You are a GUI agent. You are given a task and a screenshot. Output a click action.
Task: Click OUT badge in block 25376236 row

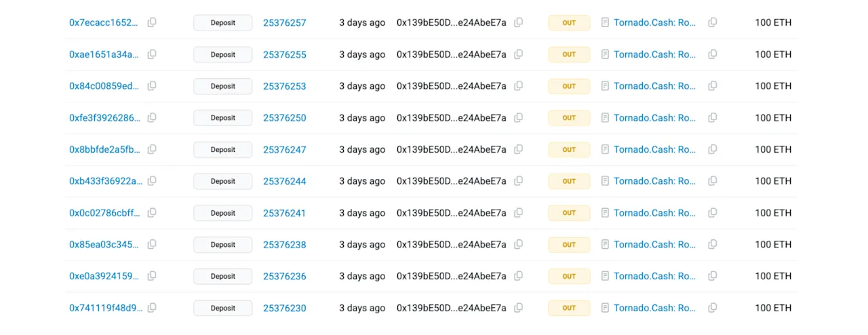pyautogui.click(x=569, y=276)
